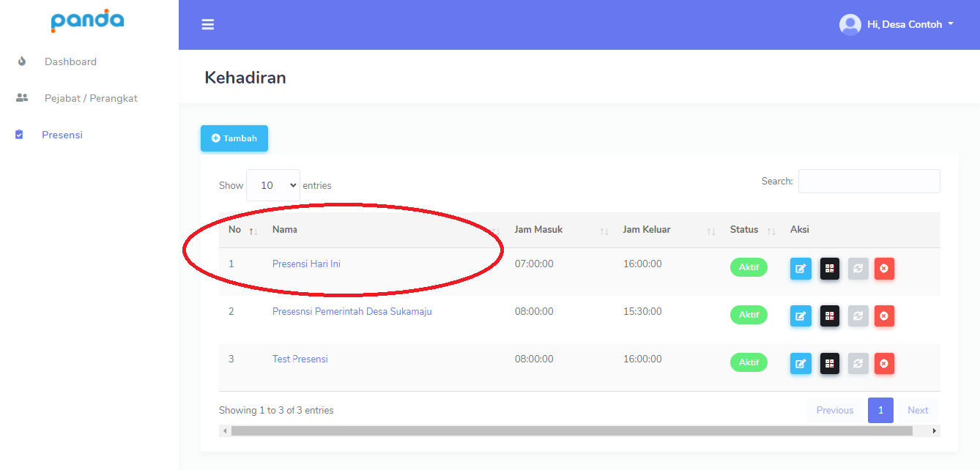Refresh Test Presensi row

click(858, 364)
